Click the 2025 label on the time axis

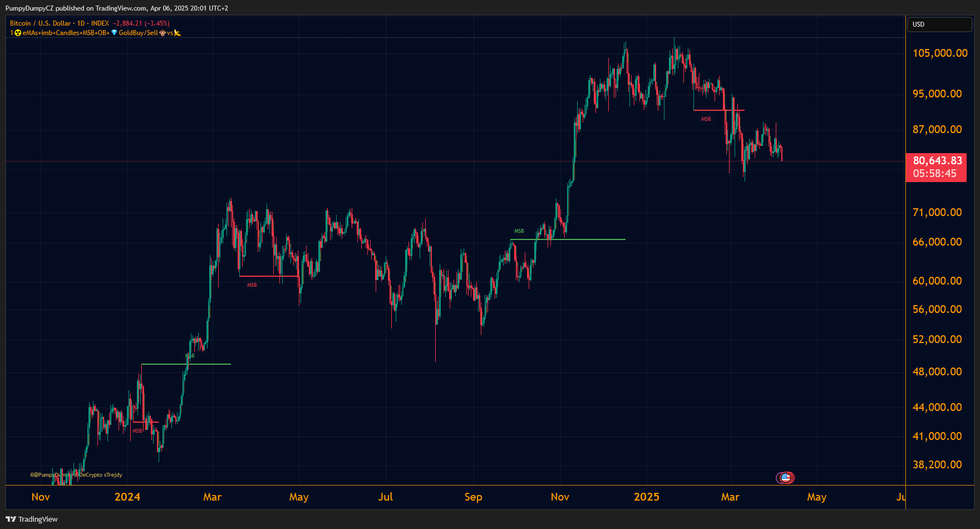coord(647,497)
